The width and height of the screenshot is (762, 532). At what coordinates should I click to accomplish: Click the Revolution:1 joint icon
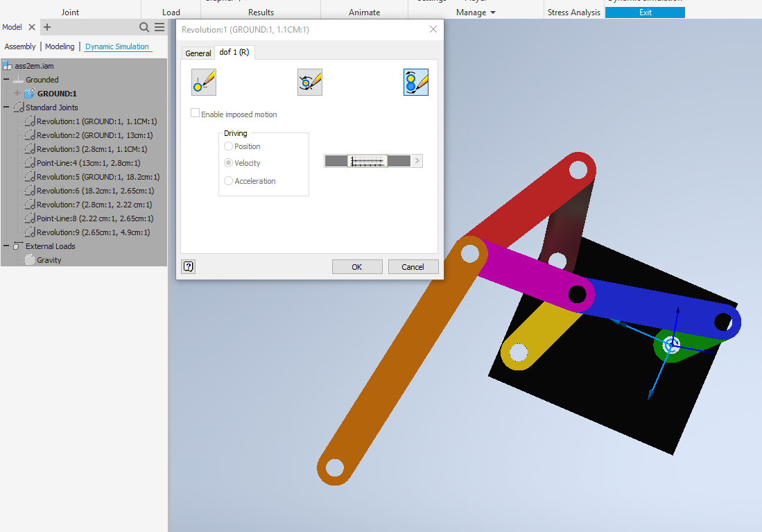coord(30,121)
